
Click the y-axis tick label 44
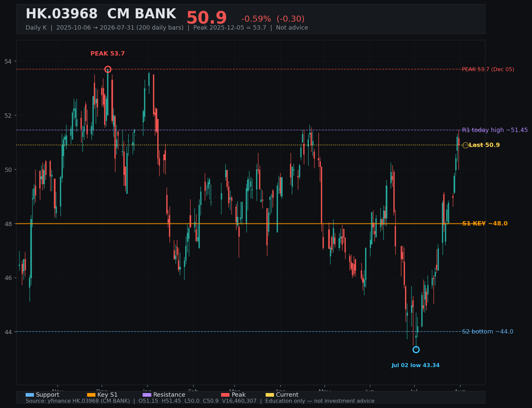8,332
